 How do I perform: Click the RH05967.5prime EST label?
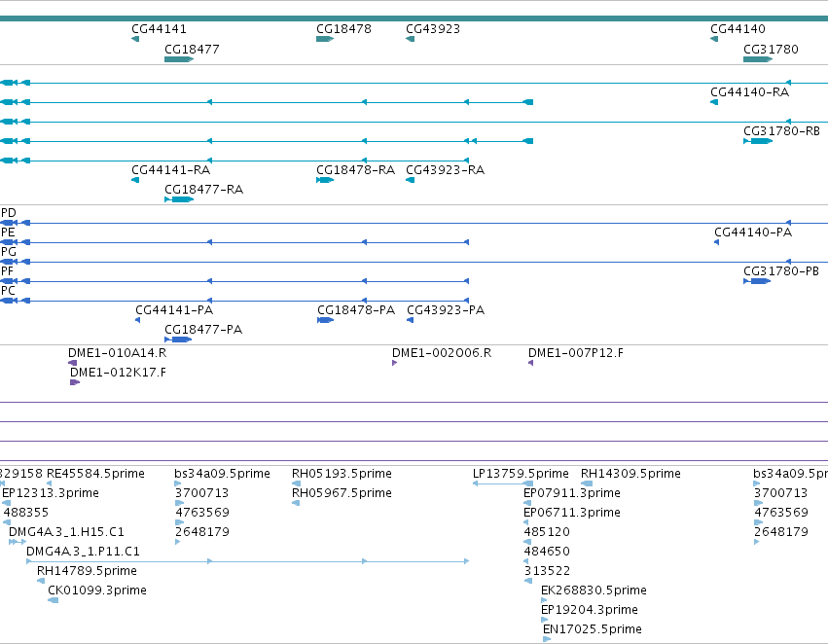point(342,493)
